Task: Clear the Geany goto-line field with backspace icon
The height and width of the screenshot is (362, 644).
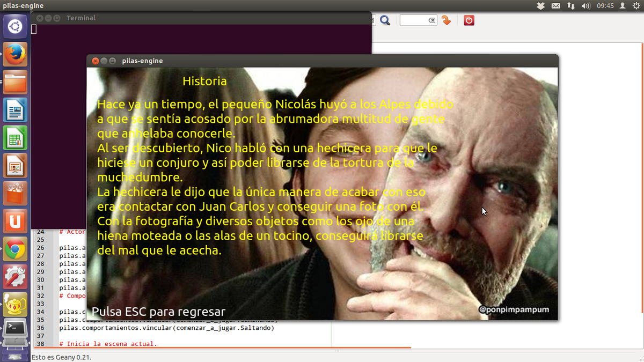Action: point(432,20)
